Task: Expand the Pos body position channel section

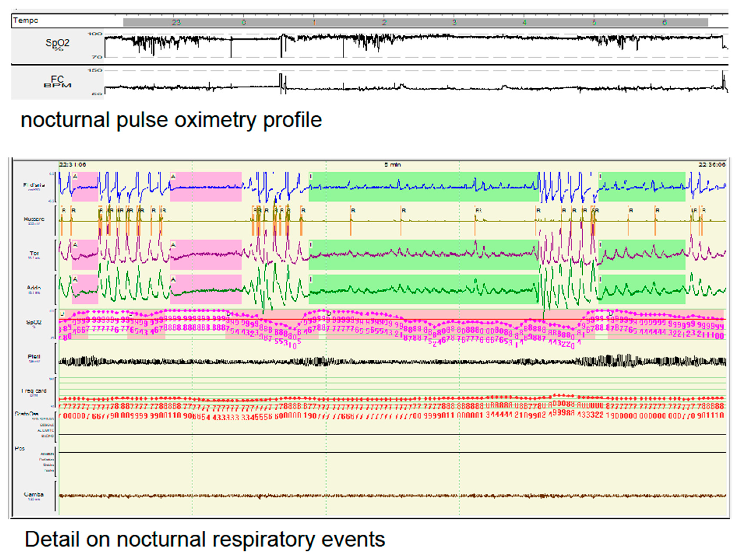Action: (x=20, y=448)
